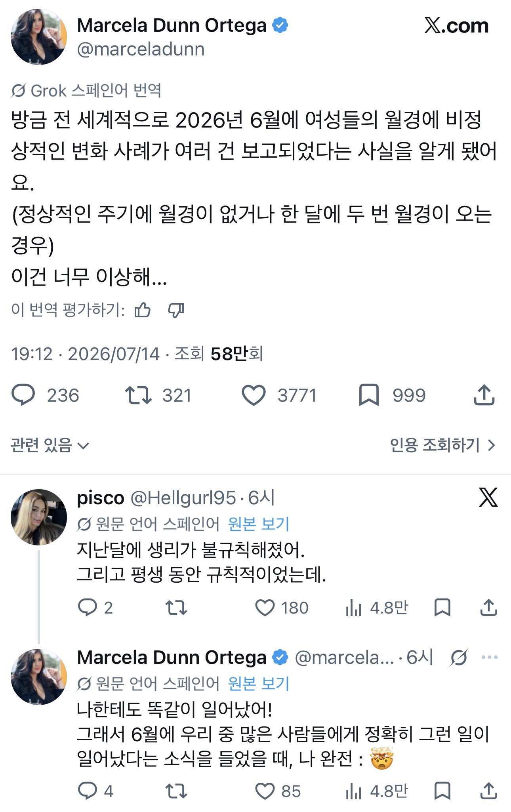Open 인용 조회하기 quotes view
This screenshot has height=812, width=511.
coord(442,445)
